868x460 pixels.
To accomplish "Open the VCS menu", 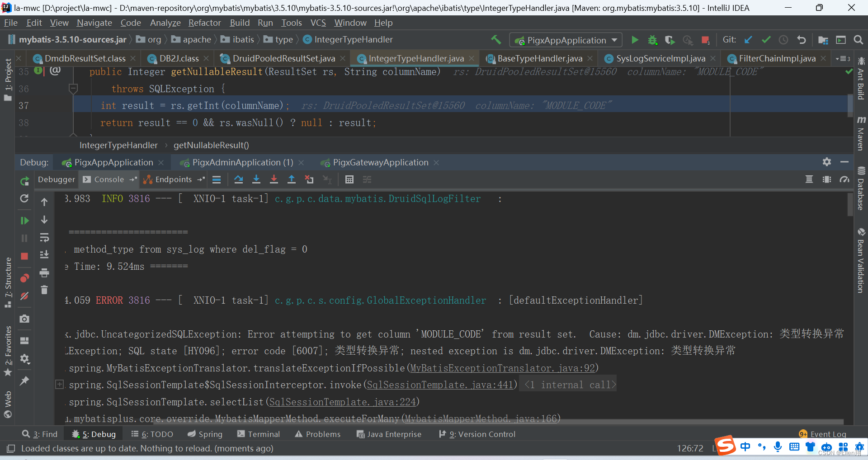I will tap(318, 23).
